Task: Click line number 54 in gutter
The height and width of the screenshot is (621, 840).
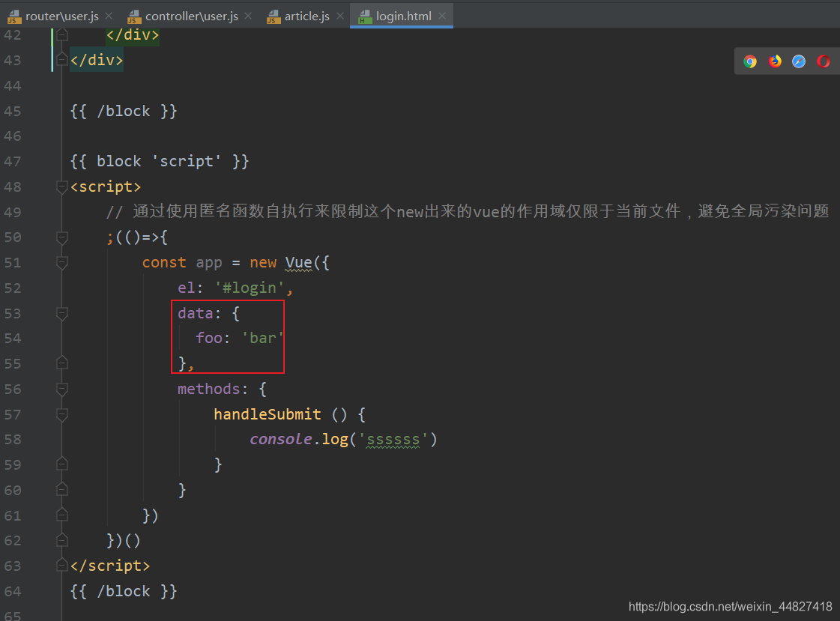Action: pos(13,339)
